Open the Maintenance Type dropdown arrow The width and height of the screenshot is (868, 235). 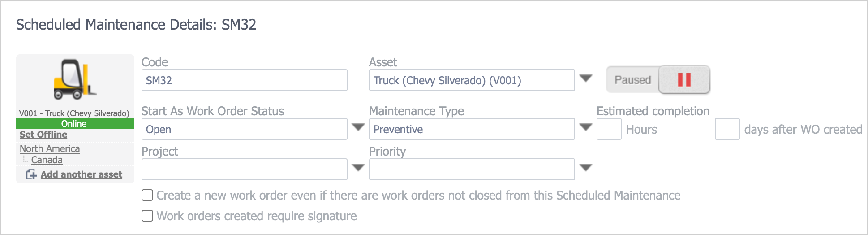585,127
